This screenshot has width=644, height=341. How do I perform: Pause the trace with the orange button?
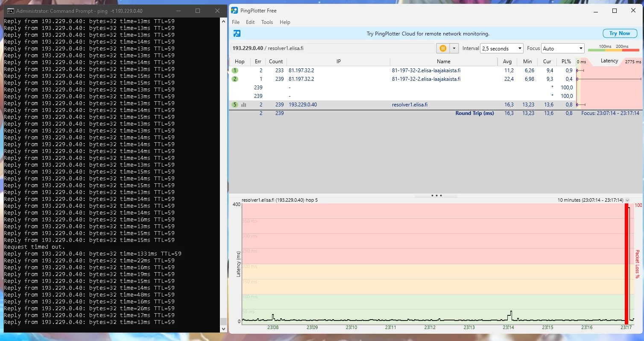pyautogui.click(x=443, y=48)
